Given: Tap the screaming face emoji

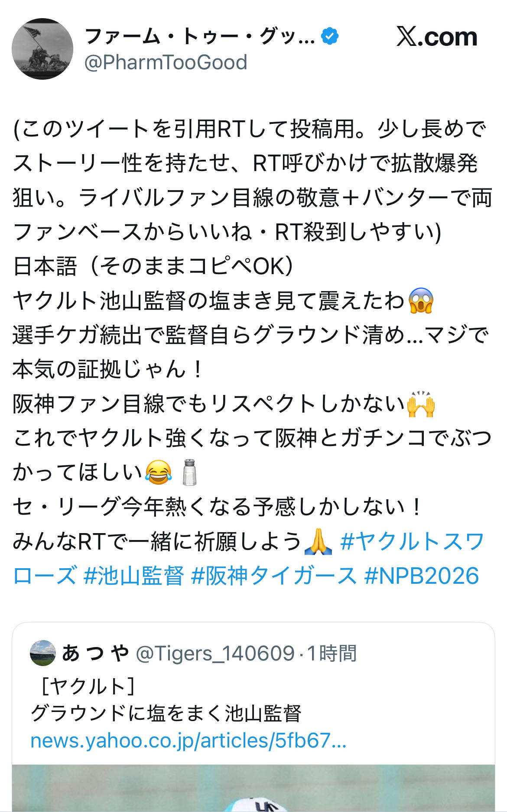Looking at the screenshot, I should (x=421, y=301).
